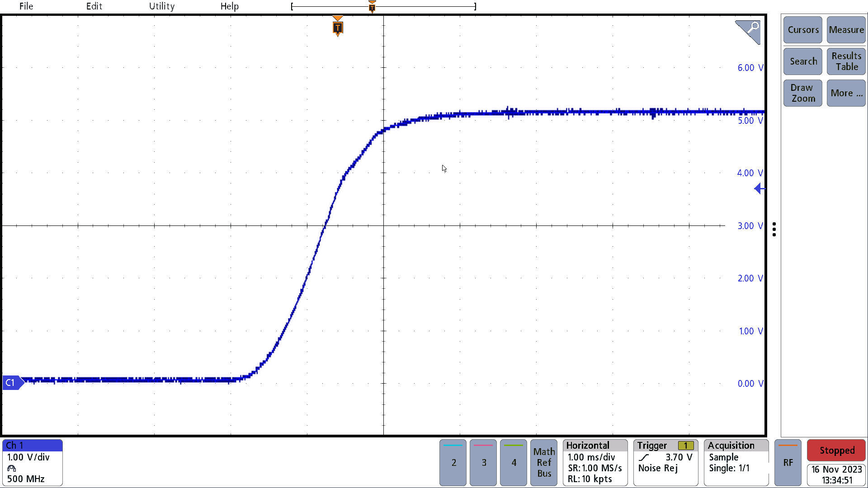Click the Single: 1/1 acquisition text
The width and height of the screenshot is (868, 488).
(x=729, y=468)
